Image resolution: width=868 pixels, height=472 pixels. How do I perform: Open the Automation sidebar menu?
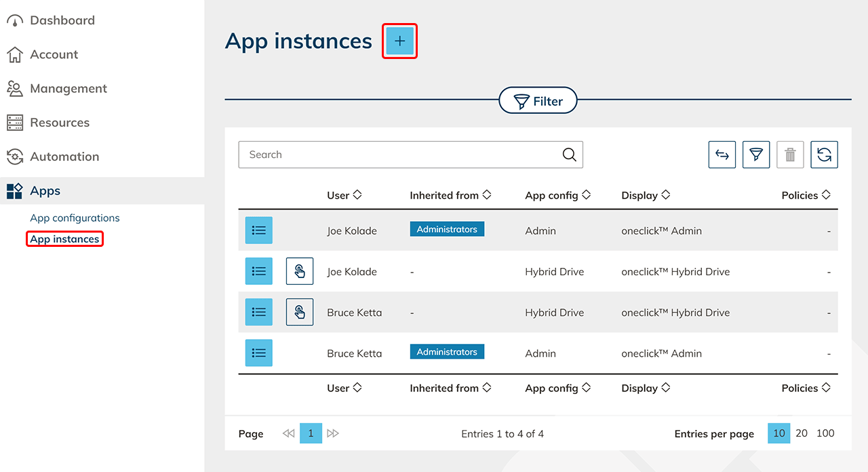tap(64, 157)
